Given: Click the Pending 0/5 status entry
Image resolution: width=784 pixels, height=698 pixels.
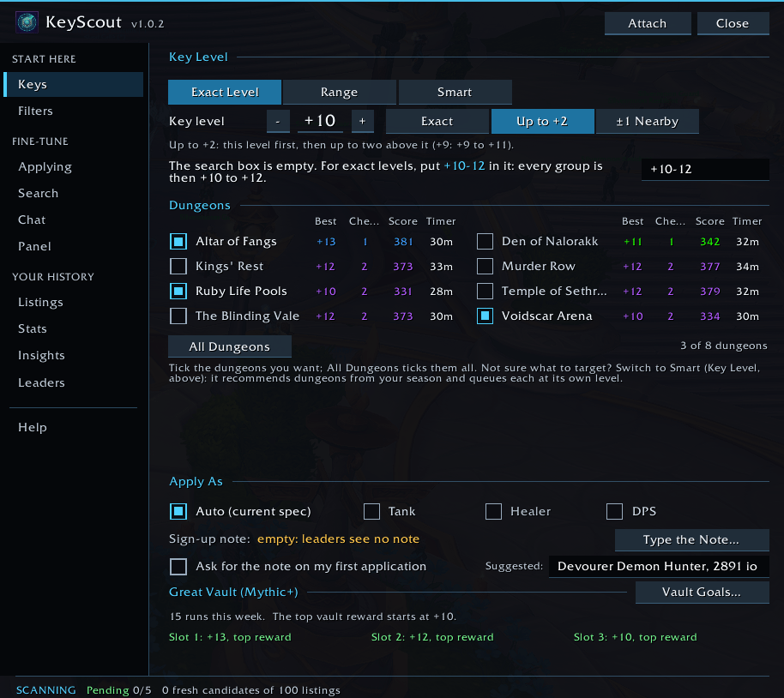Looking at the screenshot, I should pos(119,690).
